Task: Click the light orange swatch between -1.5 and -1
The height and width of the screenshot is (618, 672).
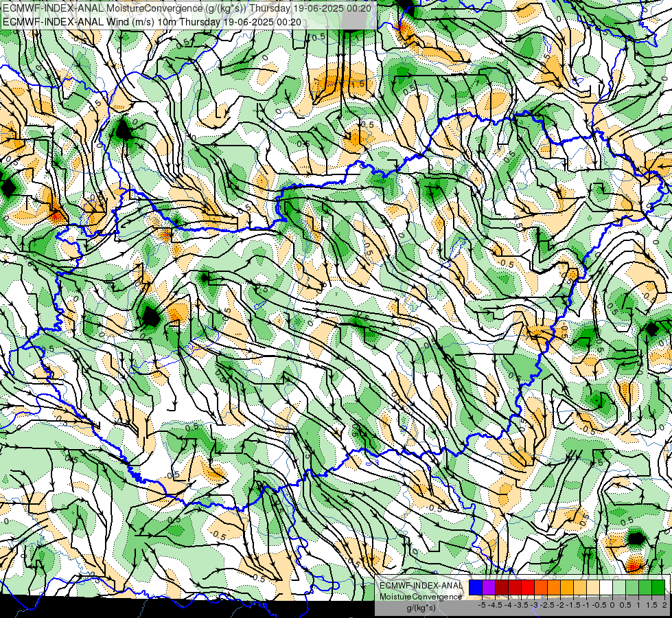Action: pos(580,588)
